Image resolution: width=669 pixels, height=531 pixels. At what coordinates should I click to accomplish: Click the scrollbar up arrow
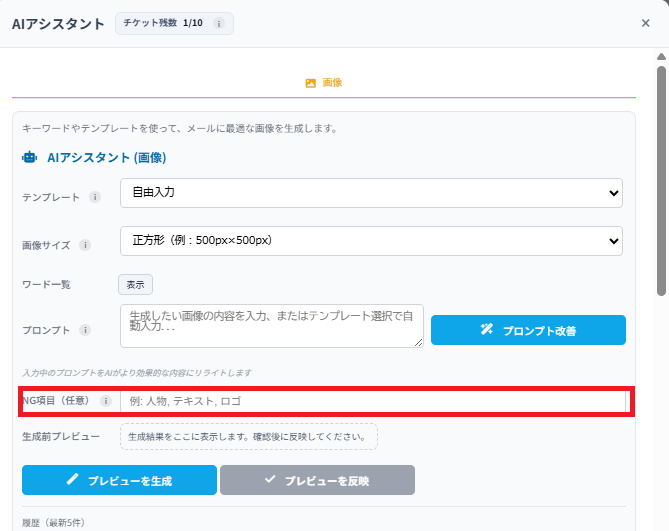pyautogui.click(x=661, y=57)
